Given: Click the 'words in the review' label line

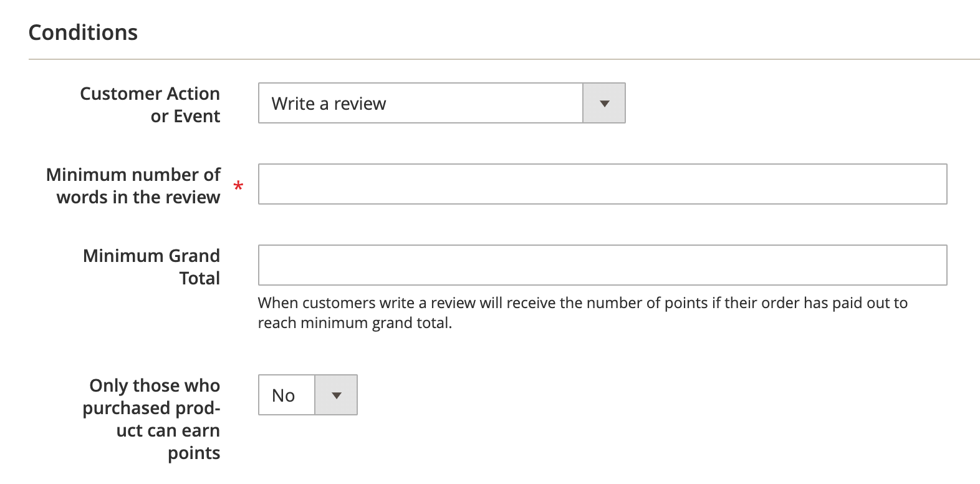Looking at the screenshot, I should (138, 198).
